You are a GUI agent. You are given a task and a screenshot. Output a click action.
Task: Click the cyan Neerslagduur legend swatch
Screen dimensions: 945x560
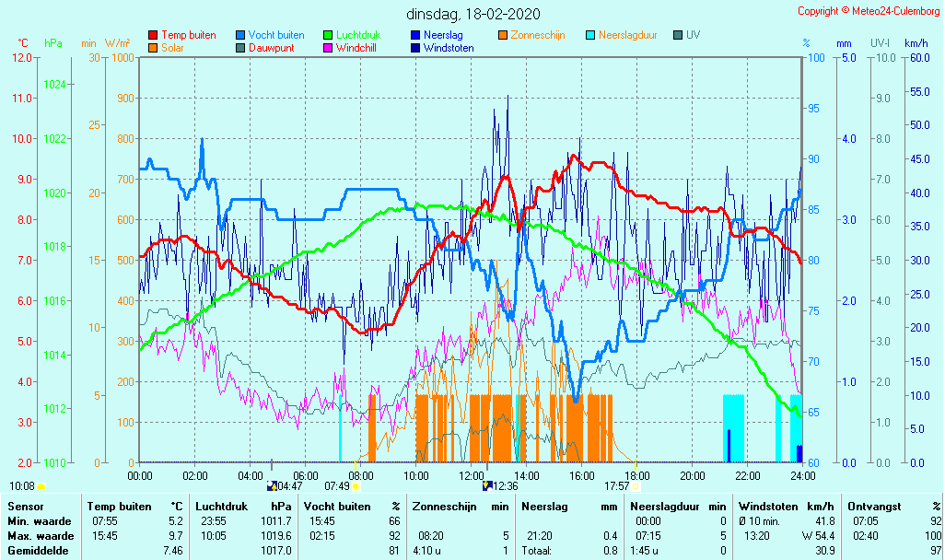(x=590, y=35)
